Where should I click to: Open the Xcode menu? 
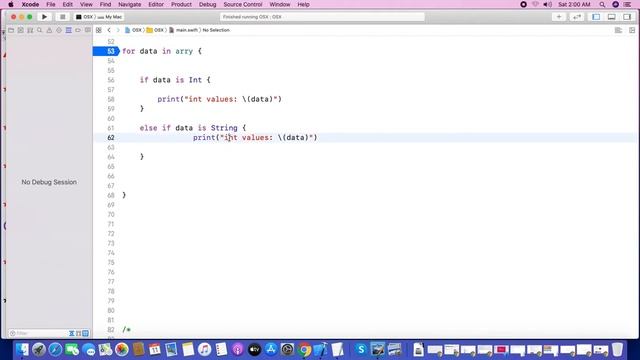(30, 4)
